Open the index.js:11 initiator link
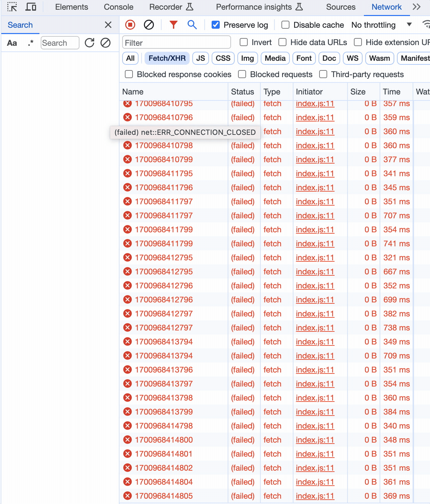The width and height of the screenshot is (430, 504). coord(315,103)
